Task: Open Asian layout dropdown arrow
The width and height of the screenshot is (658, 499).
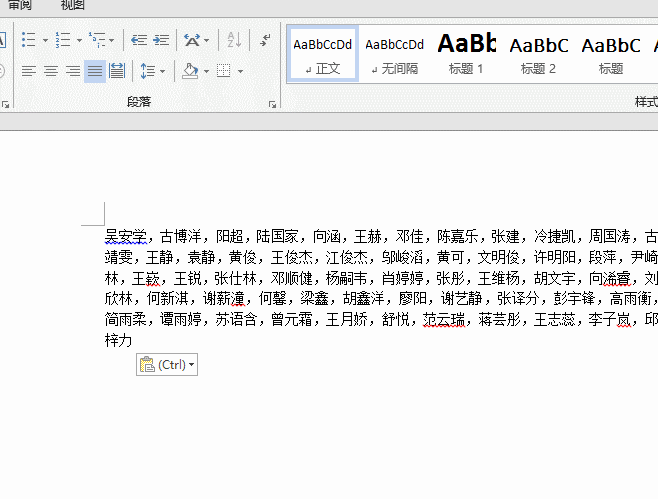Action: coord(207,40)
